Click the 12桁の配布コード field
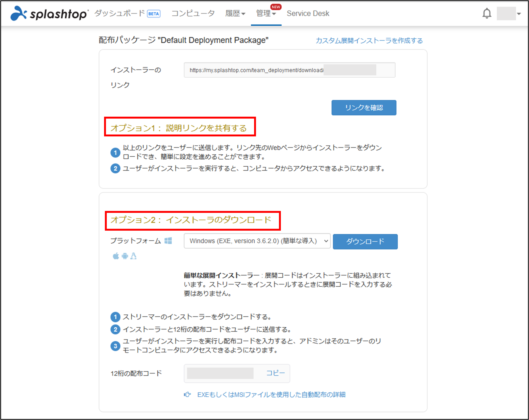The width and height of the screenshot is (529, 420). tap(237, 373)
